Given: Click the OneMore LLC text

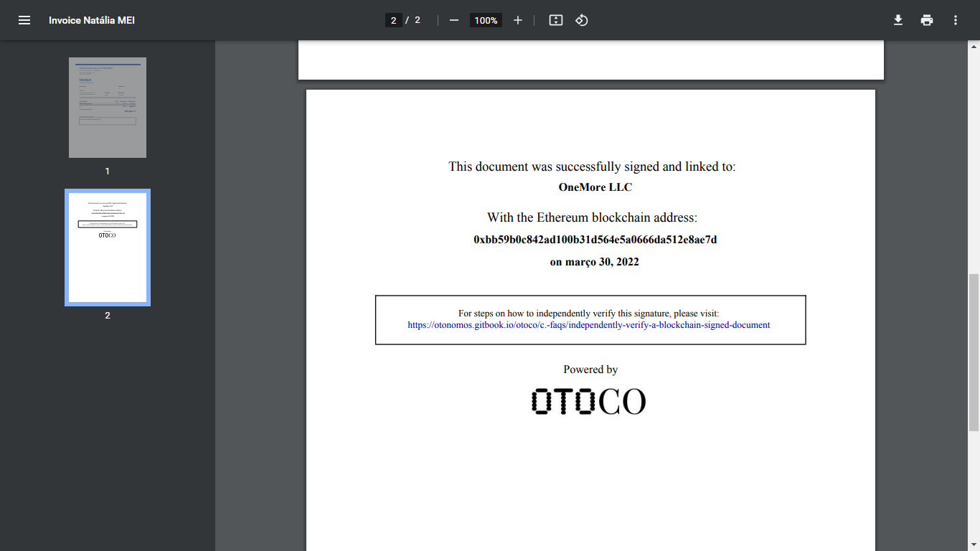Looking at the screenshot, I should tap(595, 187).
